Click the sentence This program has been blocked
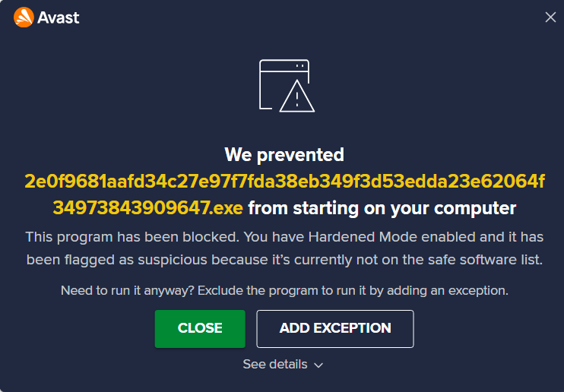 pos(132,237)
